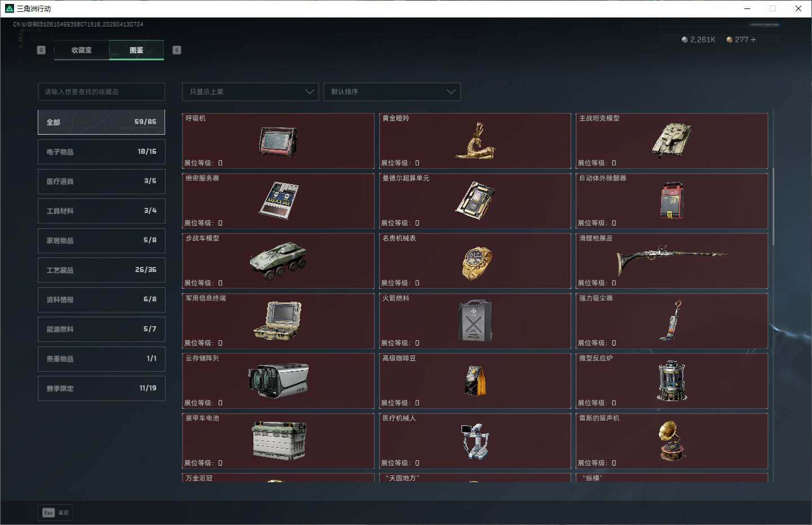
Task: Click Reis's gramophone item icon
Action: coord(672,441)
